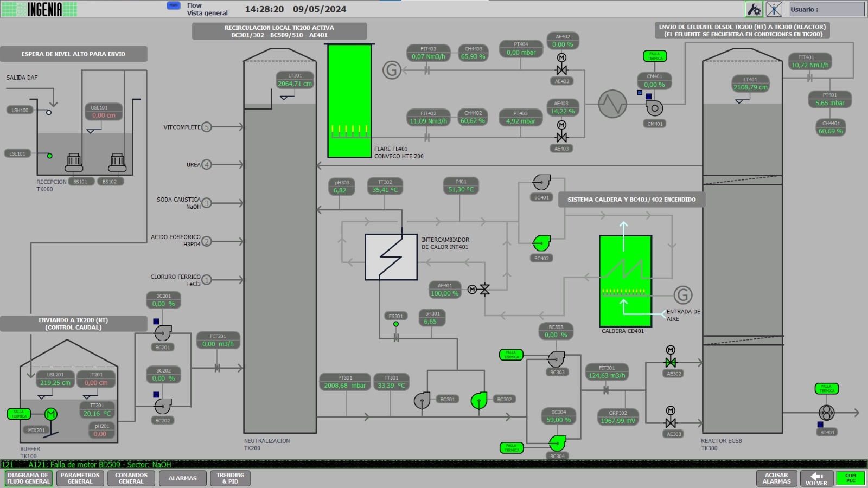Toggle the COM PLC indicator
Image resolution: width=868 pixels, height=488 pixels.
[x=850, y=478]
